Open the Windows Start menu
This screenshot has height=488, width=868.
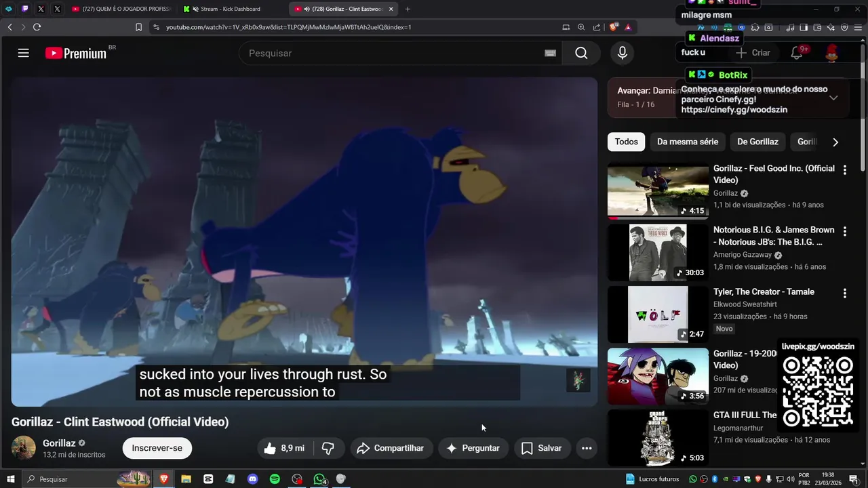click(x=11, y=479)
